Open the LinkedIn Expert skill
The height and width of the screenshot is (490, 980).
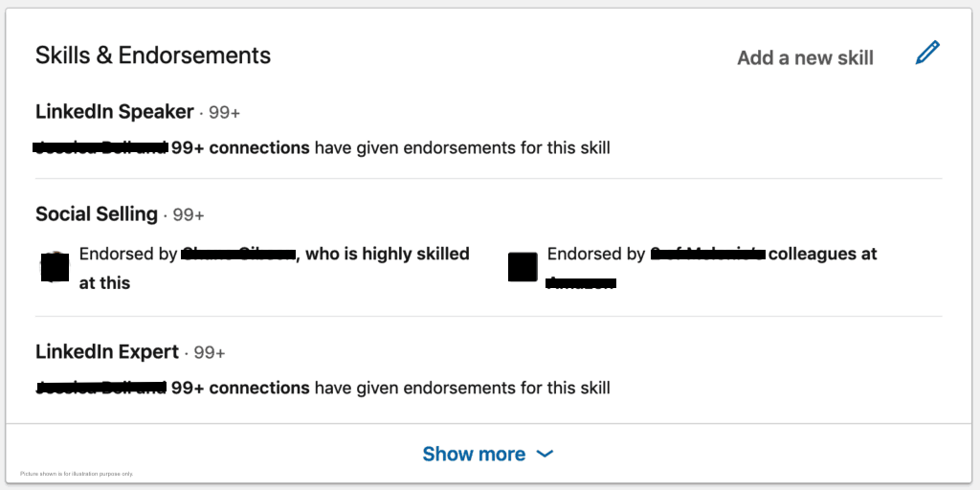point(107,352)
